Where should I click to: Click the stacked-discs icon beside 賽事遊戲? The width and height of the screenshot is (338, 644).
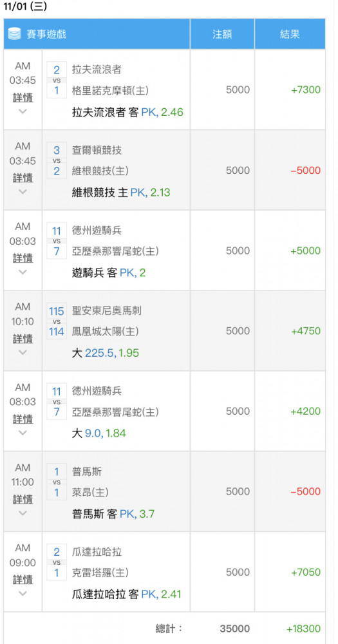click(x=14, y=33)
